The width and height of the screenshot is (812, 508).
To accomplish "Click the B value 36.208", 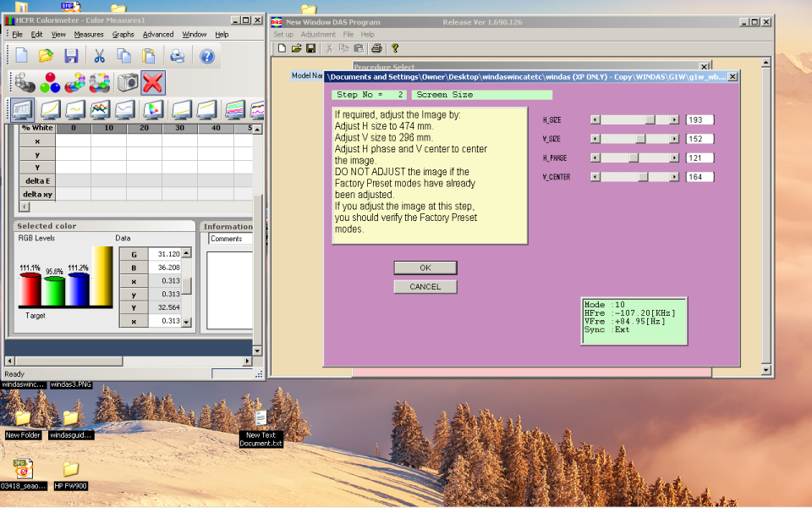I will click(165, 268).
